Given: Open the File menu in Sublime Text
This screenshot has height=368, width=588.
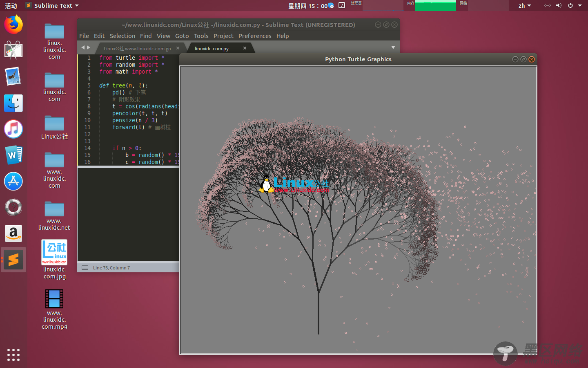Looking at the screenshot, I should pos(84,36).
